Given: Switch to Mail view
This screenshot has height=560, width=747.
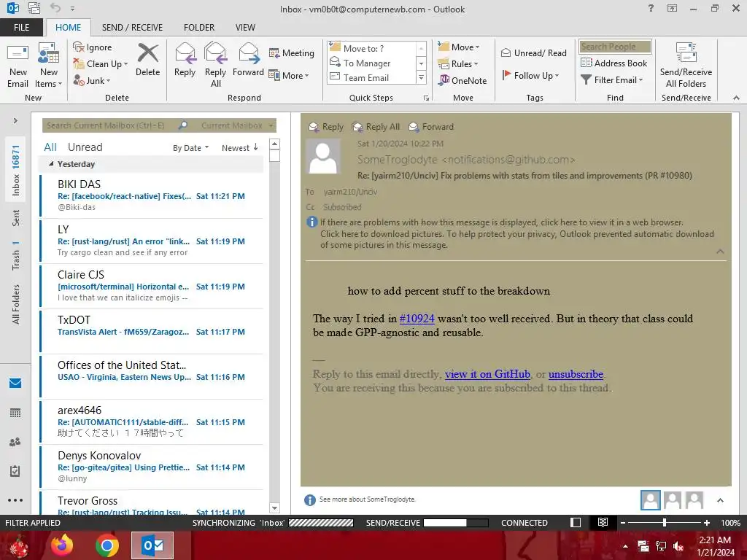Looking at the screenshot, I should [15, 383].
